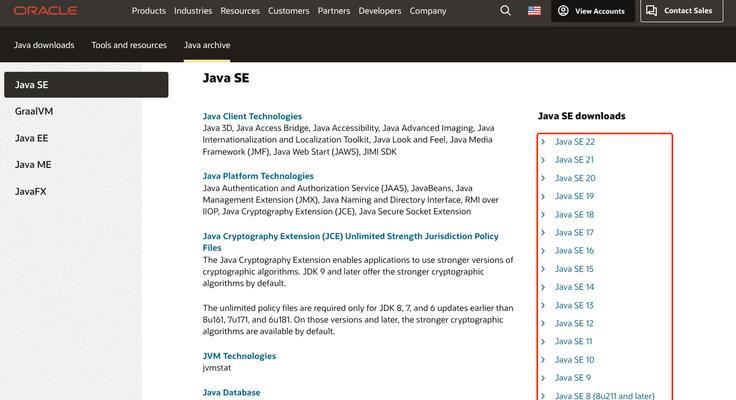Click the chevron beside Java SE 9
The height and width of the screenshot is (400, 736).
tap(543, 378)
